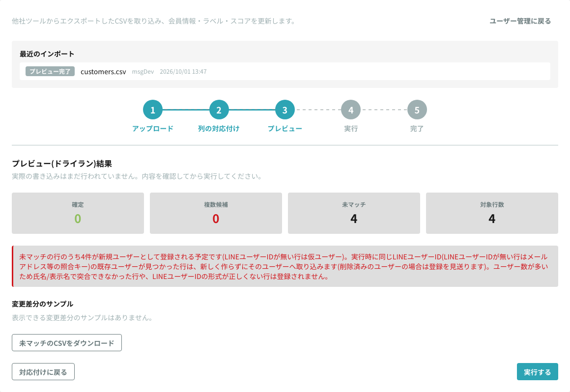Viewport: 570px width, 392px height.
Task: Click the 複数候補 count card
Action: [216, 213]
